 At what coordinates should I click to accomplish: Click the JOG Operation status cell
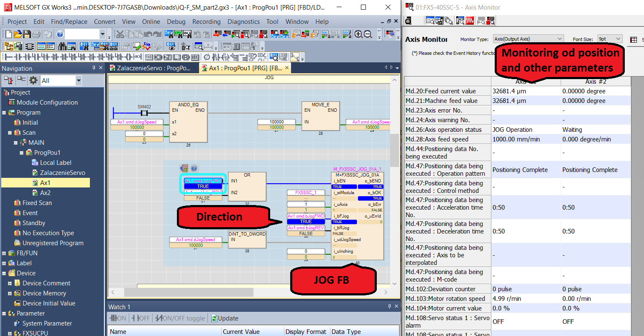pos(526,130)
